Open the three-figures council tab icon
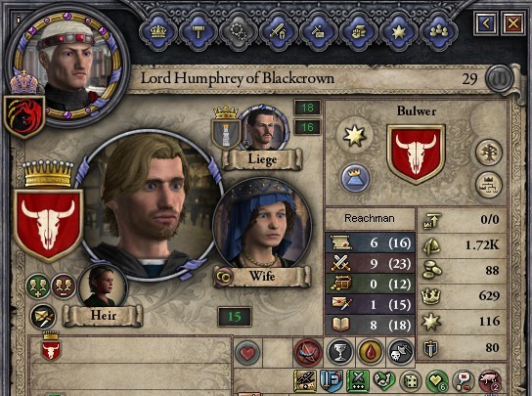532x396 pixels. click(x=438, y=32)
